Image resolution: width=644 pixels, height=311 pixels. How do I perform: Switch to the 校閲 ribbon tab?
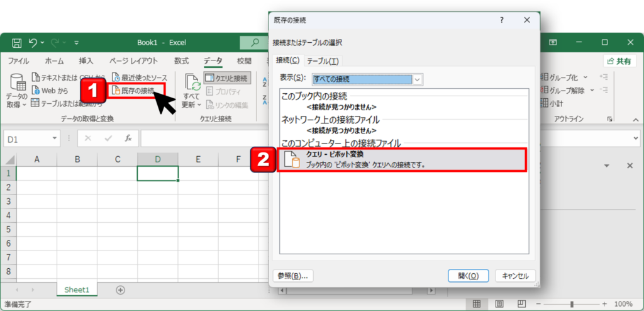click(x=244, y=61)
